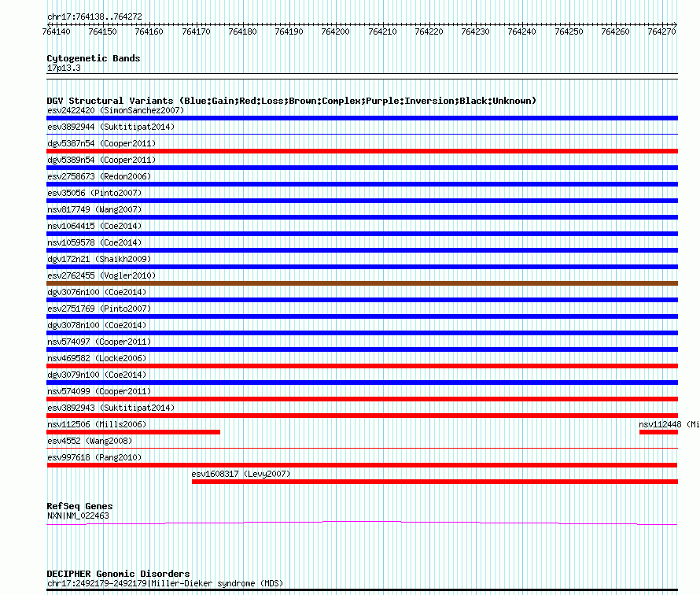Open the nsv469582 (Locke2006) label
Image resolution: width=700 pixels, height=595 pixels.
pos(97,358)
